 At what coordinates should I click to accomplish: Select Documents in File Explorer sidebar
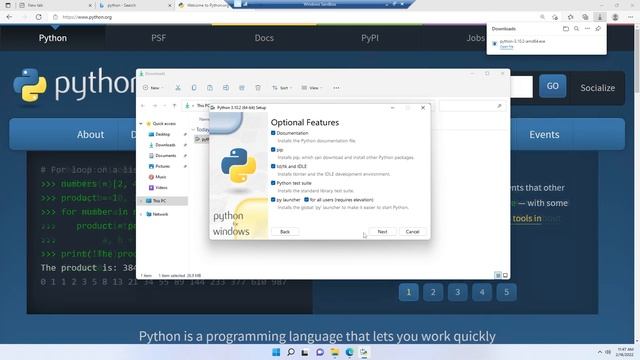pyautogui.click(x=165, y=156)
